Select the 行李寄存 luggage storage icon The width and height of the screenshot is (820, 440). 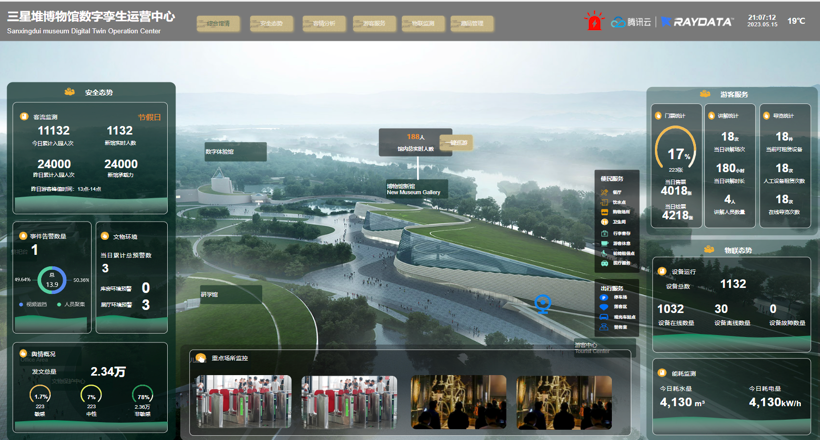(605, 233)
